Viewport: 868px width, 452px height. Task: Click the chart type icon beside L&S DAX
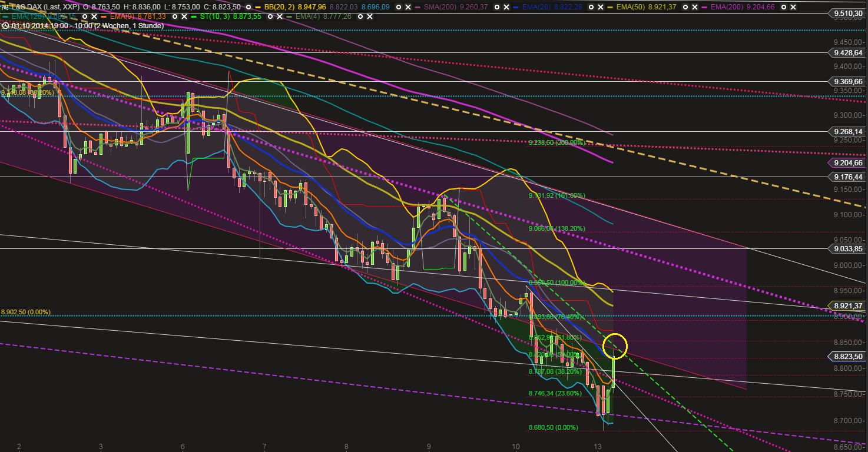tap(4, 6)
